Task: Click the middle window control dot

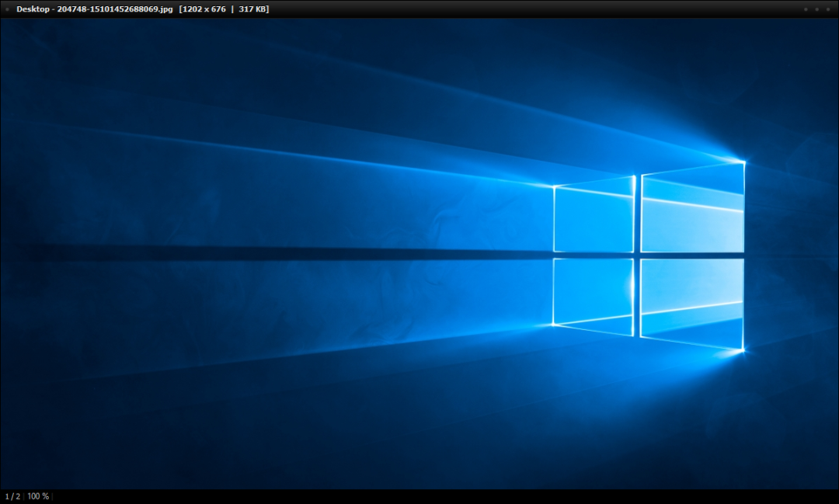Action: click(x=816, y=9)
